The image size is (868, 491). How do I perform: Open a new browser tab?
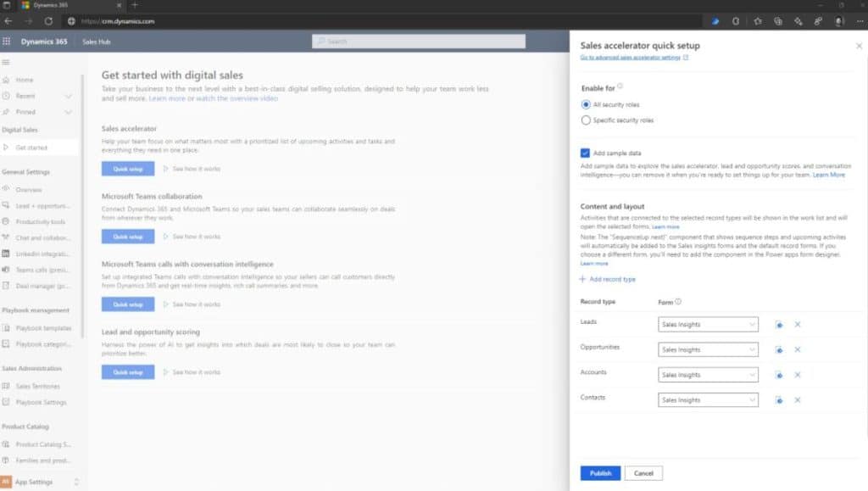[135, 6]
